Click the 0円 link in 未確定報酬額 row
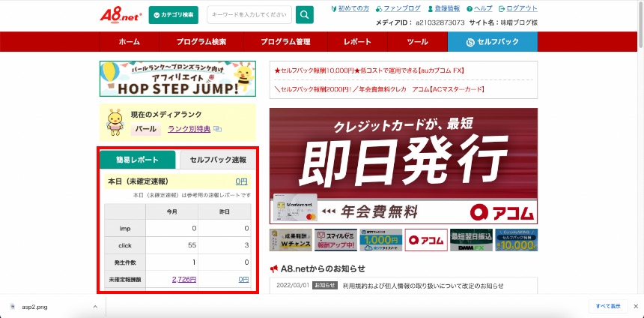644x318 pixels. [x=243, y=279]
